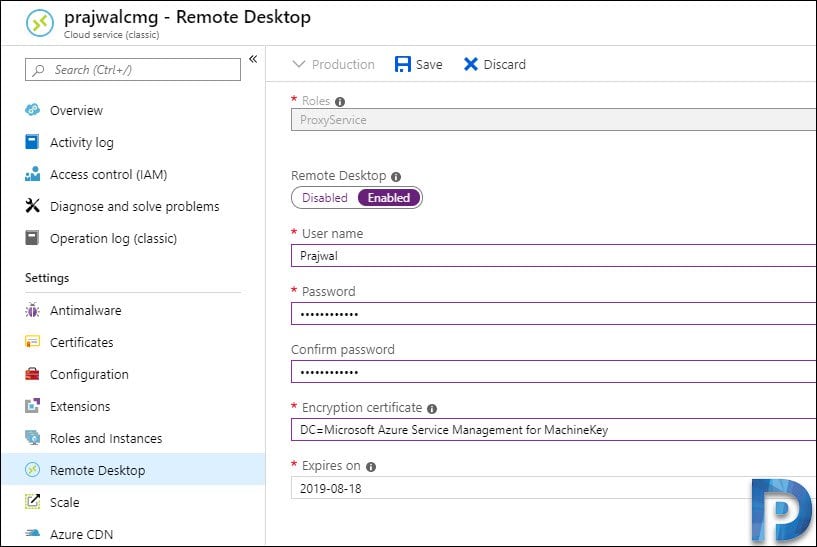817x547 pixels.
Task: Click the Search (Ctrl+/) field
Action: coord(133,69)
